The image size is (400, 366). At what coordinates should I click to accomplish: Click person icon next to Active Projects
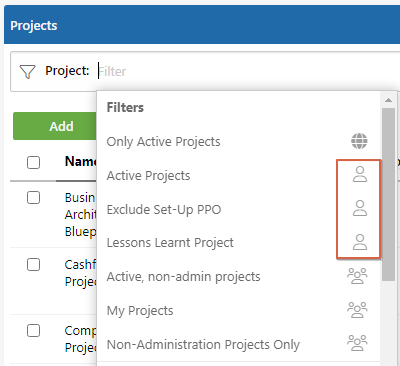[360, 175]
